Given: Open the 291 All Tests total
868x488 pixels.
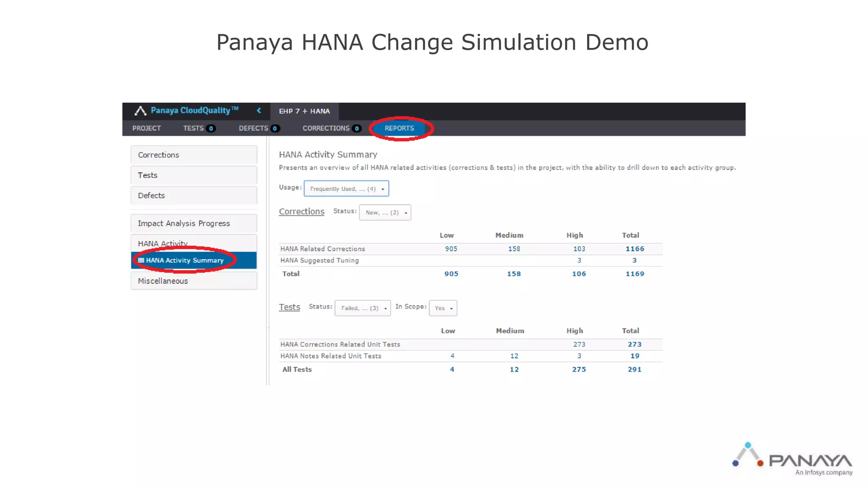Looking at the screenshot, I should tap(634, 370).
